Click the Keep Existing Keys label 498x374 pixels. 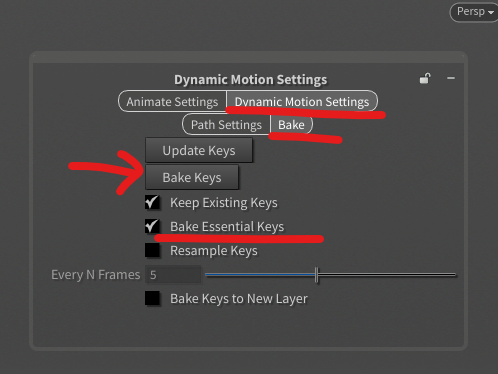224,203
